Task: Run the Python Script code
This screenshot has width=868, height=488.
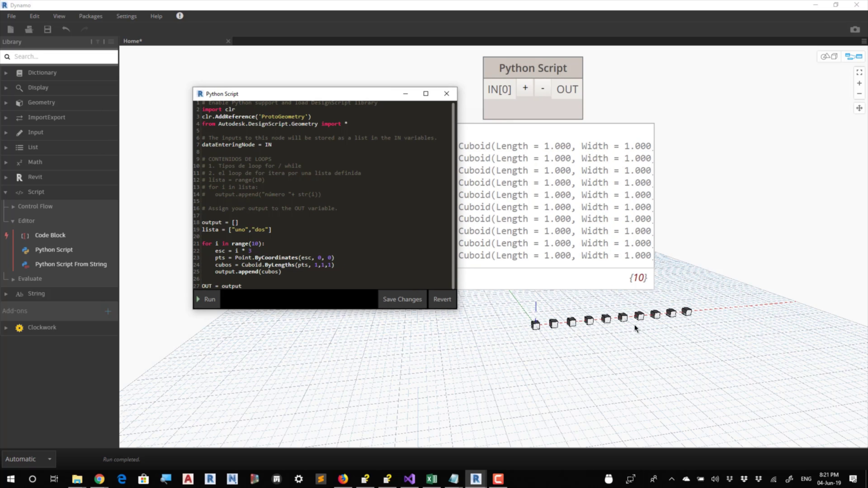Action: click(207, 299)
